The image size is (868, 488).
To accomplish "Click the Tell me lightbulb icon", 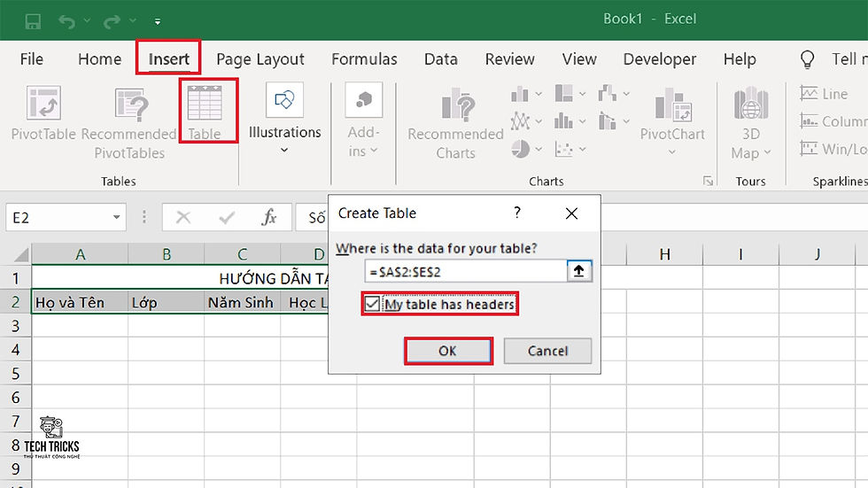I will pos(808,59).
